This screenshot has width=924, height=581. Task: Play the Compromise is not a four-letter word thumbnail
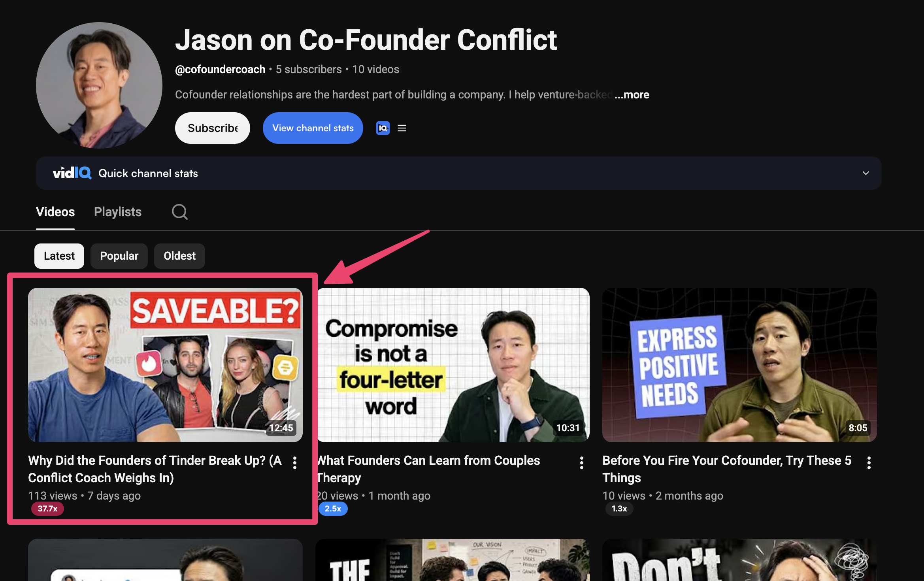tap(453, 365)
